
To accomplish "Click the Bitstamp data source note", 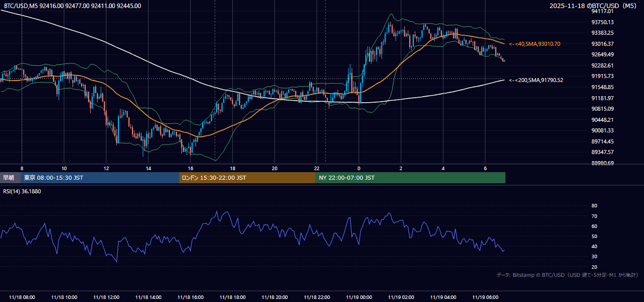I will (567, 275).
